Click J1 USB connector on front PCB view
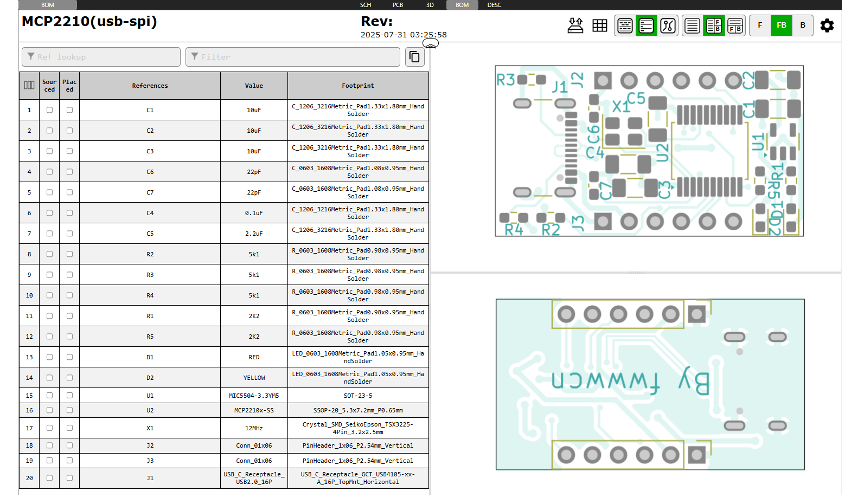Image resolution: width=864 pixels, height=504 pixels. point(544,147)
